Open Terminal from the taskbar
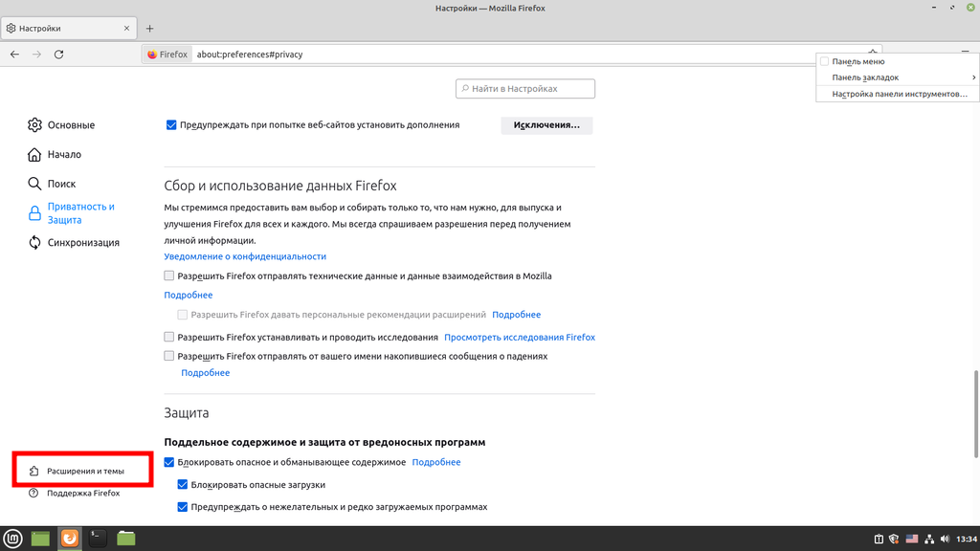 98,539
